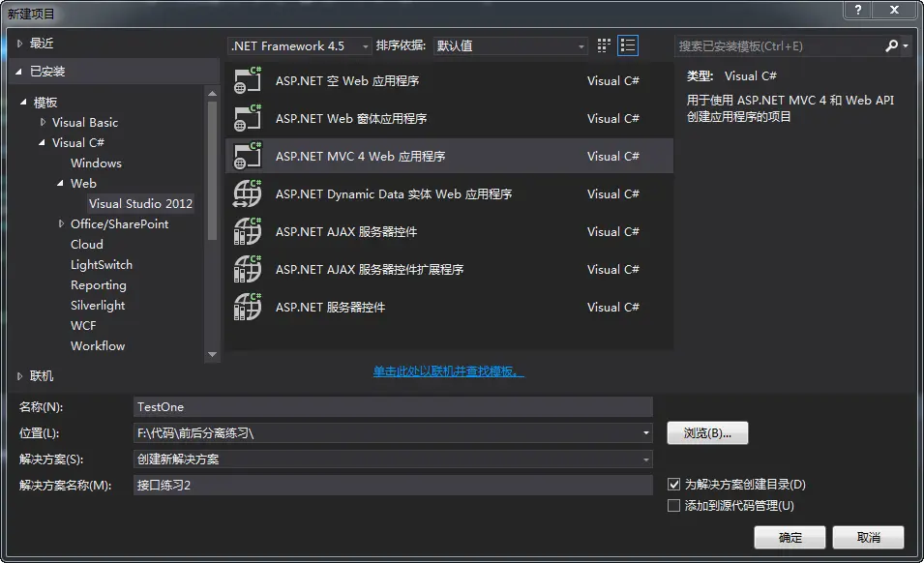The image size is (924, 563).
Task: Click the template tree scrollbar thumb
Action: (x=212, y=171)
